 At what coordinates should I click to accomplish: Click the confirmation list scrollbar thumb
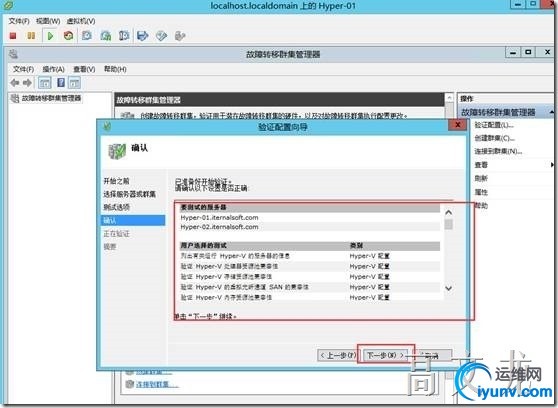tap(449, 225)
